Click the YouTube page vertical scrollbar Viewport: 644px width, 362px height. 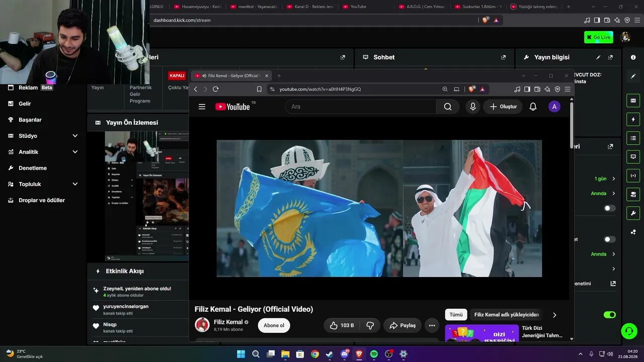point(572,125)
